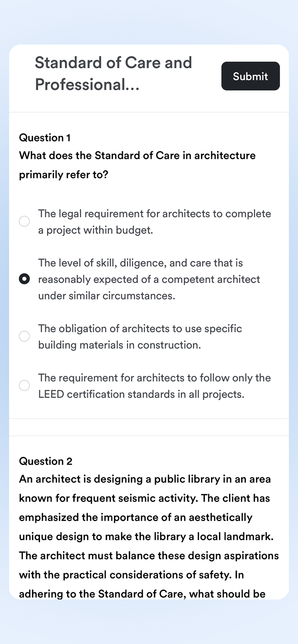Screen dimensions: 298x644
Task: Click the answer text about LEED certification in all projects
Action: [155, 386]
